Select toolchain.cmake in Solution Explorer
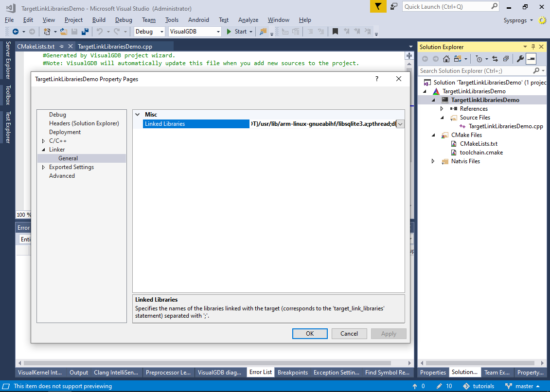Screen dimensions: 550x392 coord(481,153)
